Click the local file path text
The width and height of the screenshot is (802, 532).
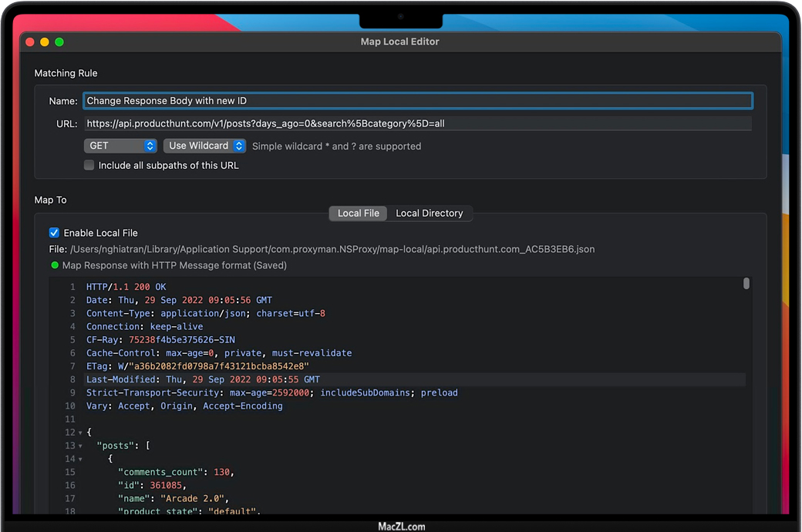point(332,249)
